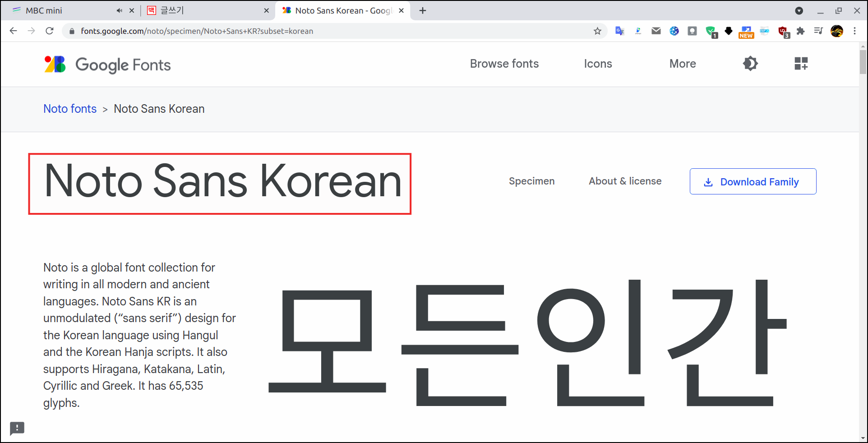Screen dimensions: 868x443
Task: Click the send feedback icon
Action: coord(17,428)
